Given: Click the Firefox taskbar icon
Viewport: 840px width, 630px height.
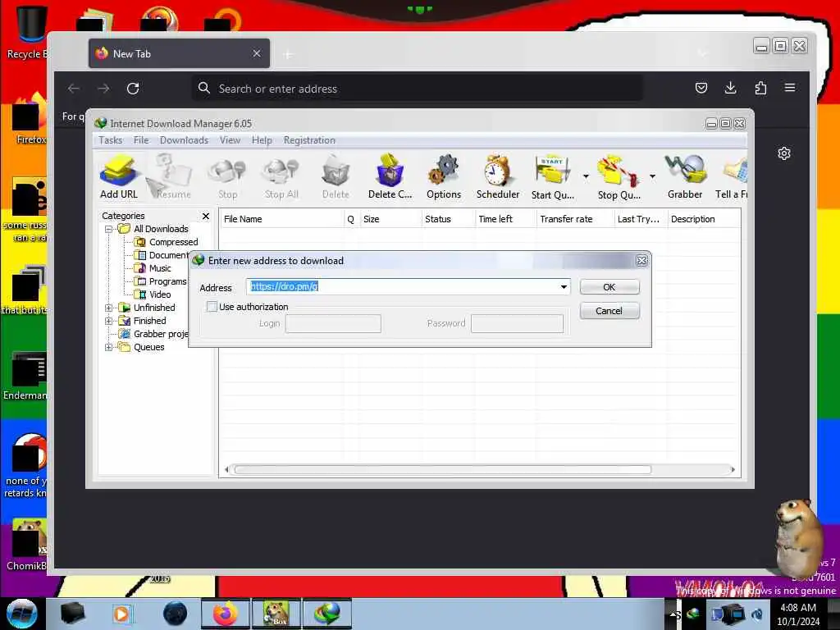Looking at the screenshot, I should 226,614.
